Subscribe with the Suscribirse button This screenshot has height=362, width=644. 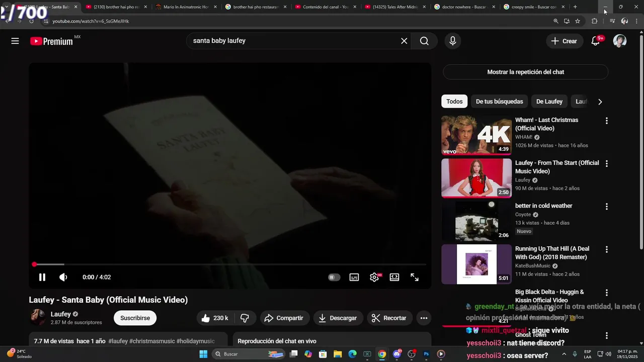click(135, 318)
